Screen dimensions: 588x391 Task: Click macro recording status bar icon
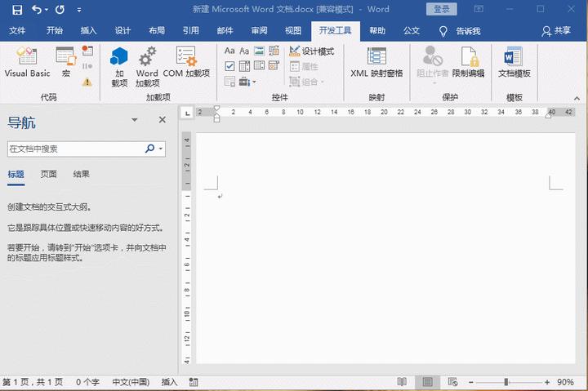[x=193, y=382]
